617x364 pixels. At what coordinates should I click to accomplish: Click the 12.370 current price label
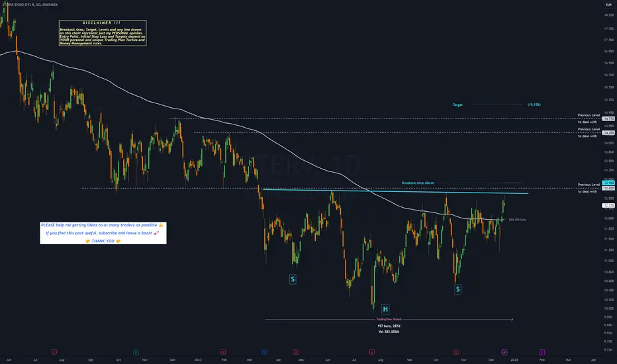click(608, 206)
